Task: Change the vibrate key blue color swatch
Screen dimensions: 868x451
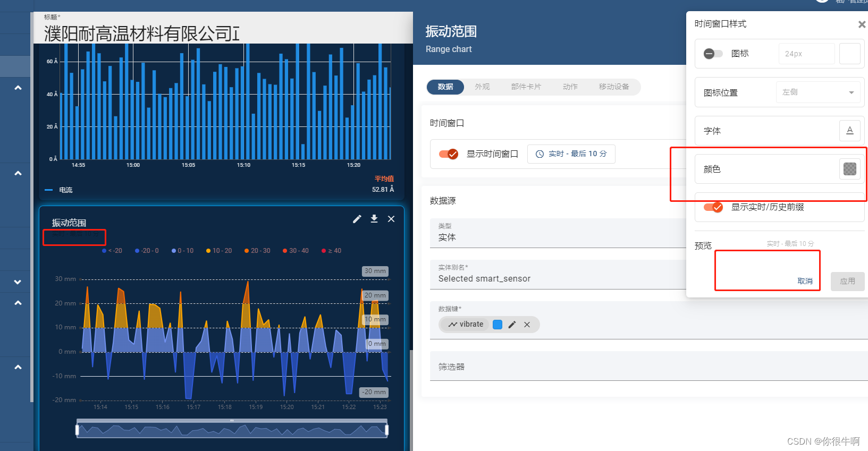Action: tap(498, 325)
